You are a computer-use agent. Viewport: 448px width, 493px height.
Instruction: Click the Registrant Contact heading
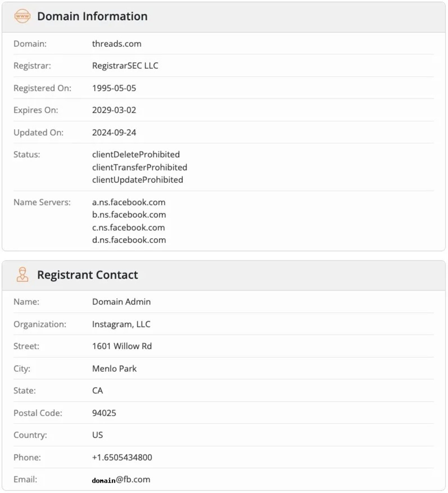point(87,275)
